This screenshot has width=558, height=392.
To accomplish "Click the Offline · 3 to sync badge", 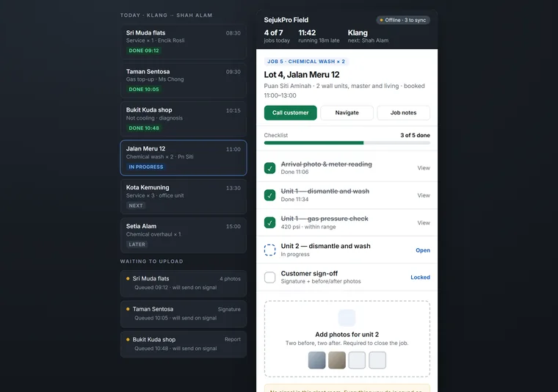I will click(403, 20).
